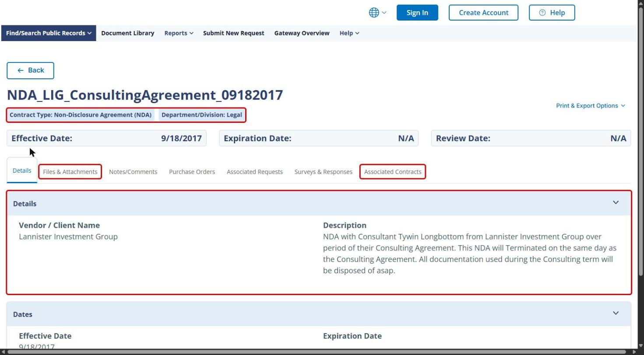Click the Create Account button
The image size is (644, 355).
coord(483,13)
